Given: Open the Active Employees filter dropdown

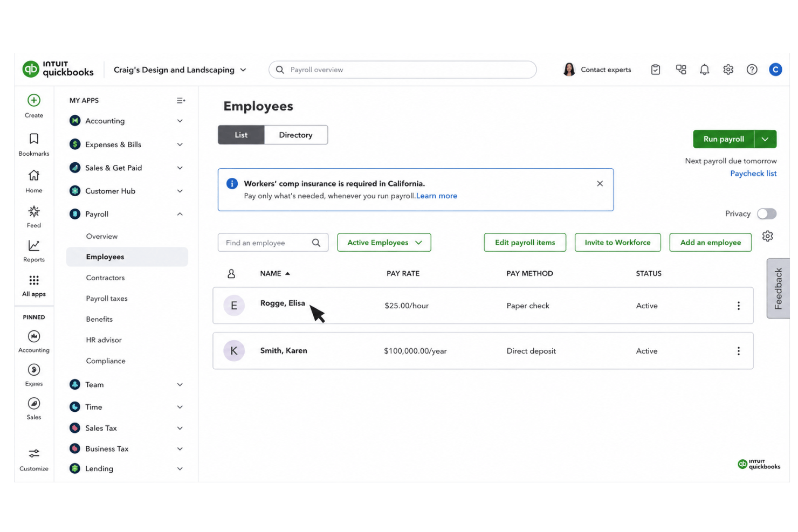Looking at the screenshot, I should [x=384, y=243].
